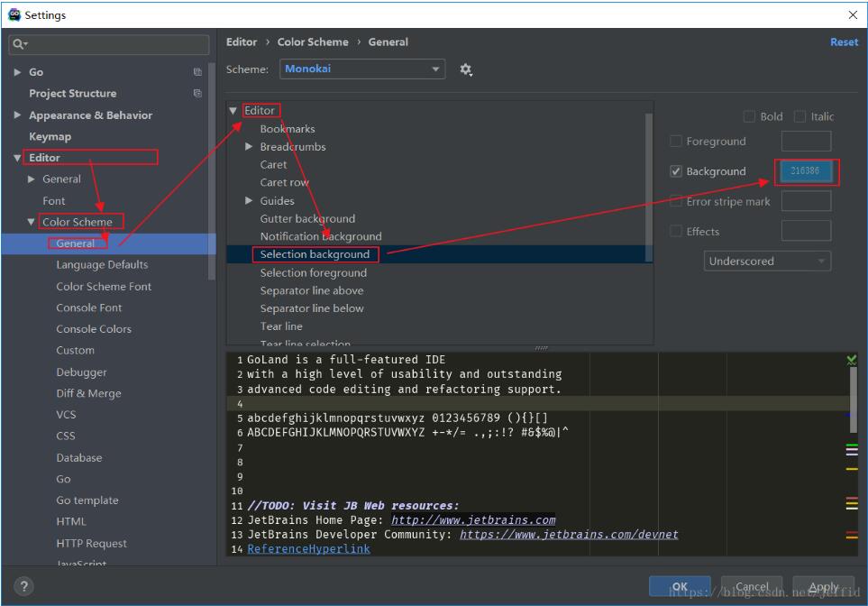Uncheck the Background checkbox
Image resolution: width=868 pixels, height=606 pixels.
click(676, 171)
